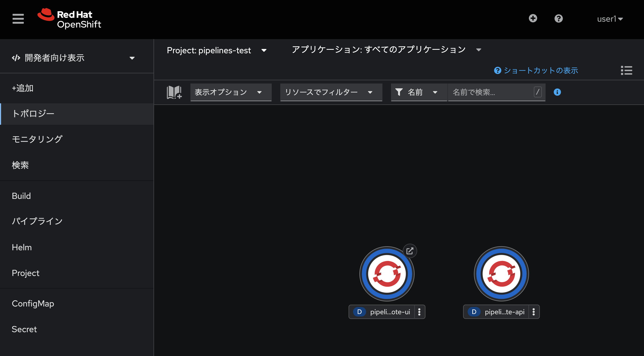Select the pipeli...ote-ui deployment node circle
The height and width of the screenshot is (356, 644).
387,274
